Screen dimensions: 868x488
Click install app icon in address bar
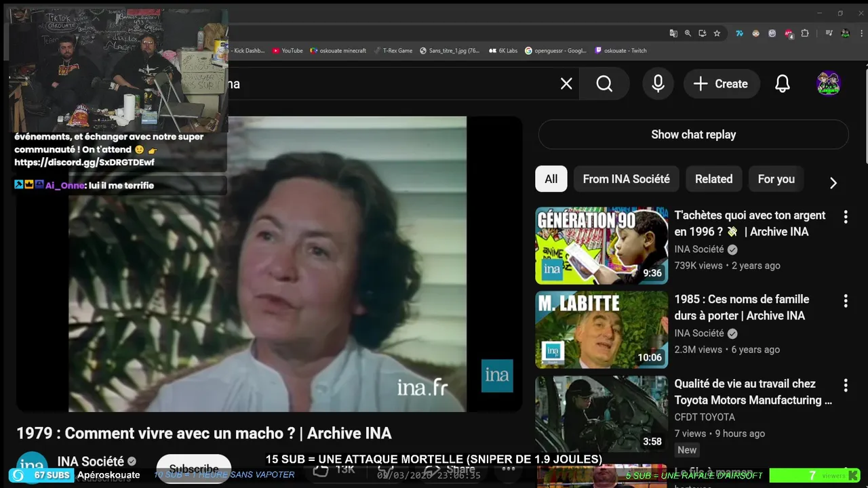point(703,33)
